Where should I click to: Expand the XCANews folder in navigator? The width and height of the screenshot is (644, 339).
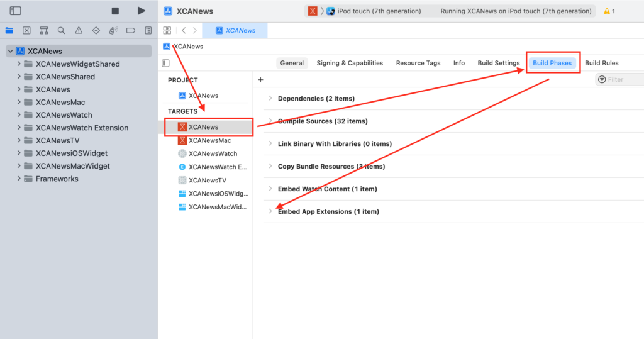click(19, 89)
